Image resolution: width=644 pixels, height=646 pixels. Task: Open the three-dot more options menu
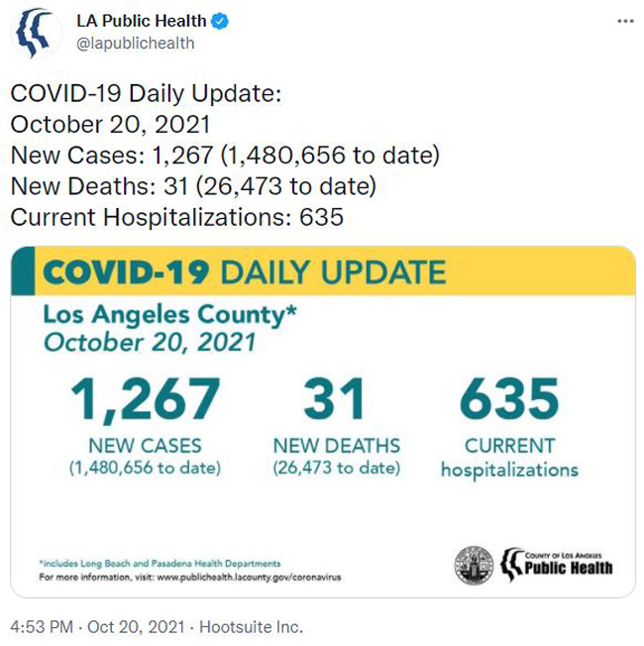[625, 22]
